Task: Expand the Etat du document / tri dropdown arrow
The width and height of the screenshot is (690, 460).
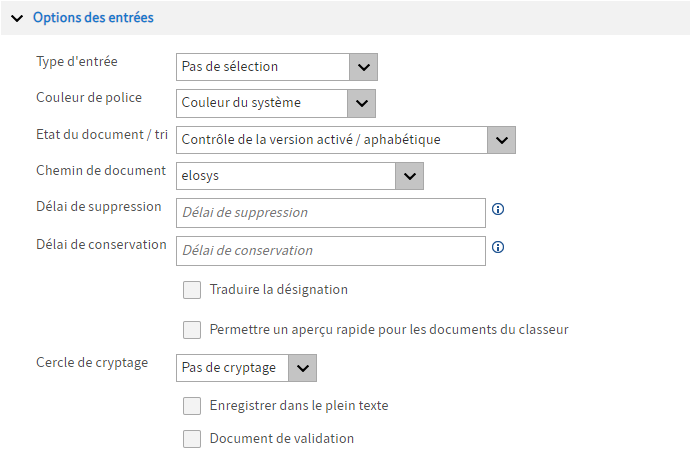Action: [x=502, y=140]
